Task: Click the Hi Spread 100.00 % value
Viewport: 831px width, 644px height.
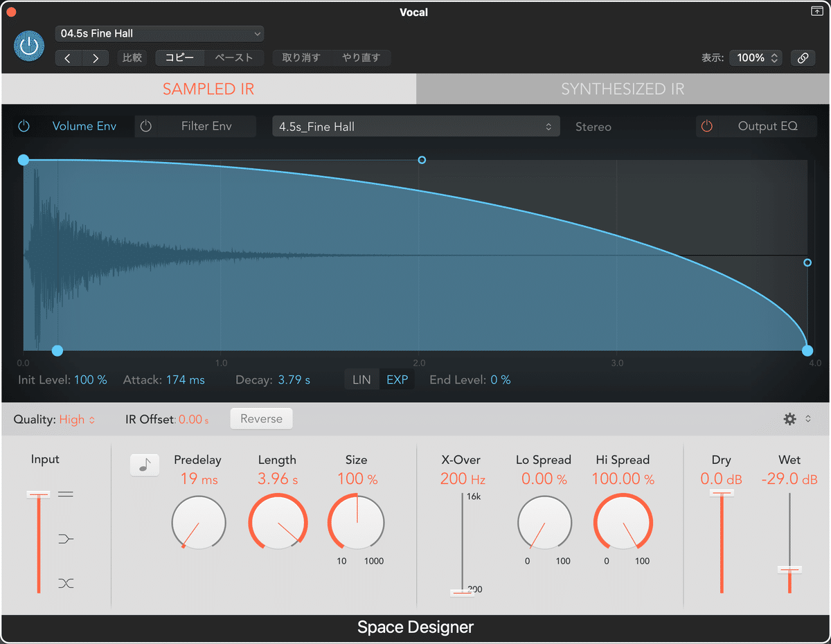Action: pyautogui.click(x=623, y=478)
